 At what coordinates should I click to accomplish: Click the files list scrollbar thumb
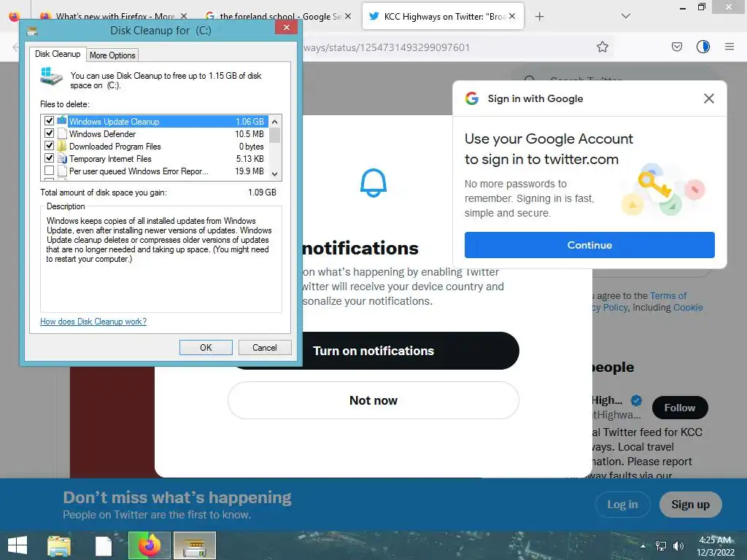[274, 136]
